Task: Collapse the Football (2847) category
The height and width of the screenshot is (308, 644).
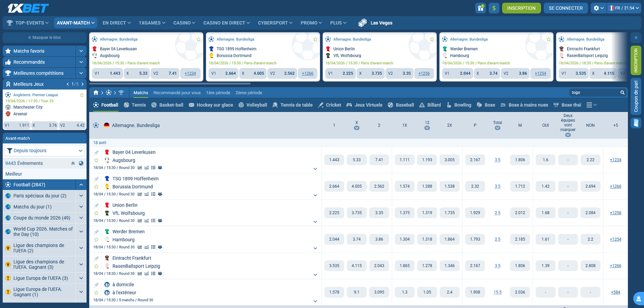Action: pos(81,185)
